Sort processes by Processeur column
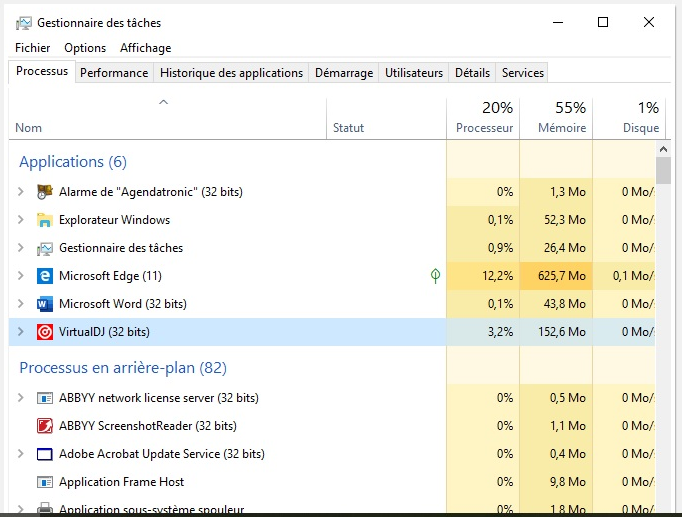 [483, 118]
